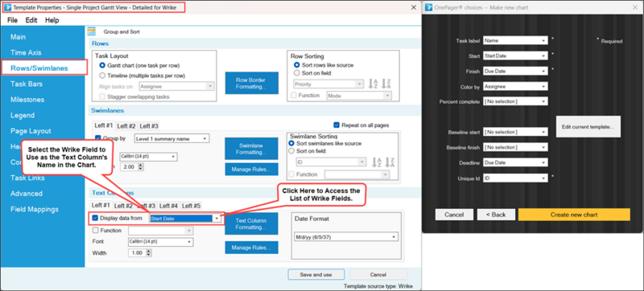Click Edit current template button
This screenshot has width=644, height=291.
pos(588,127)
